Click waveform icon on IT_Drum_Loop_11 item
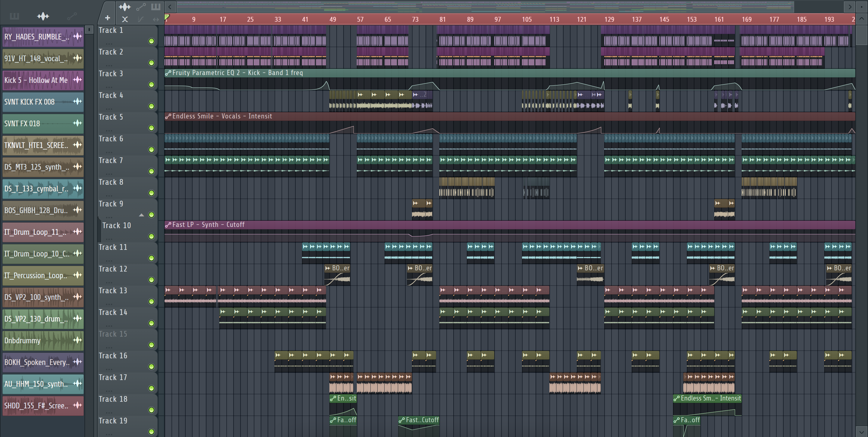 point(77,232)
